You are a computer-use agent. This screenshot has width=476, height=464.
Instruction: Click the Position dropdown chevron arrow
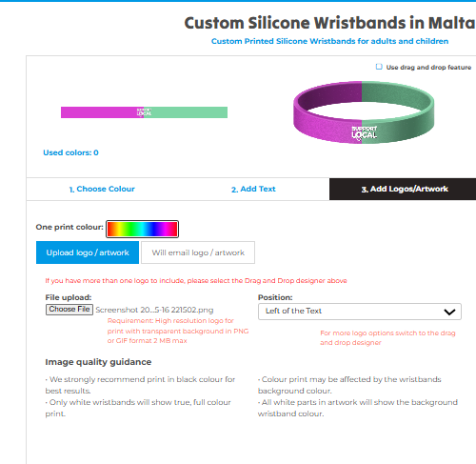coord(449,312)
